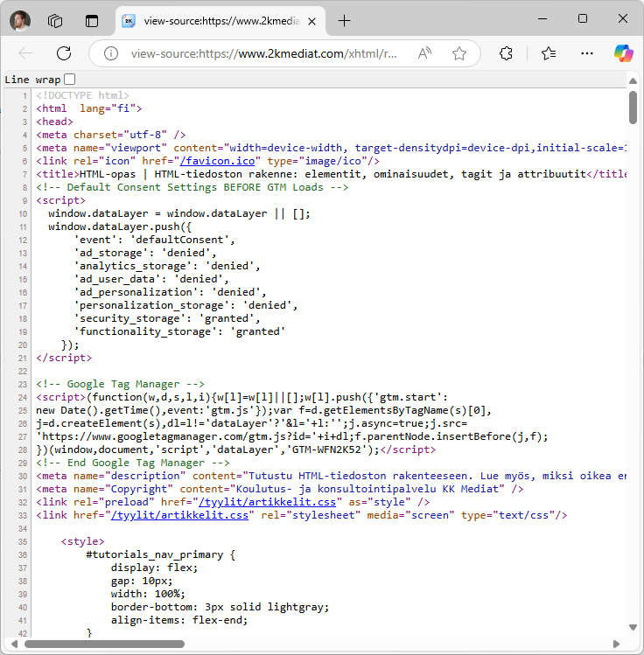Open the Copilot icon

click(623, 53)
